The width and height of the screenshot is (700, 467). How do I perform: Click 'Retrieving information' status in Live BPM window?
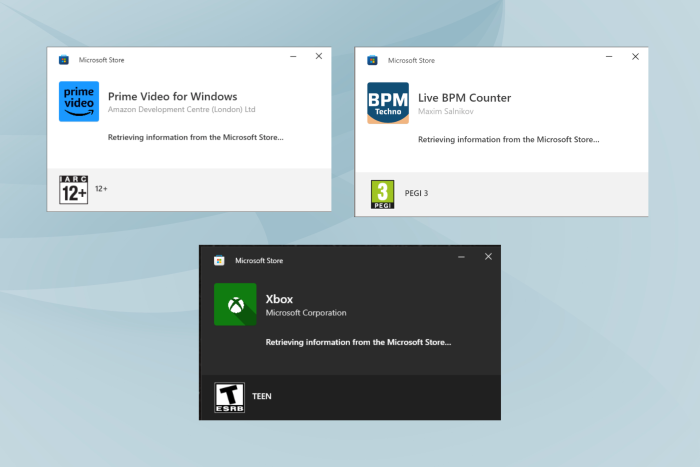click(x=508, y=140)
